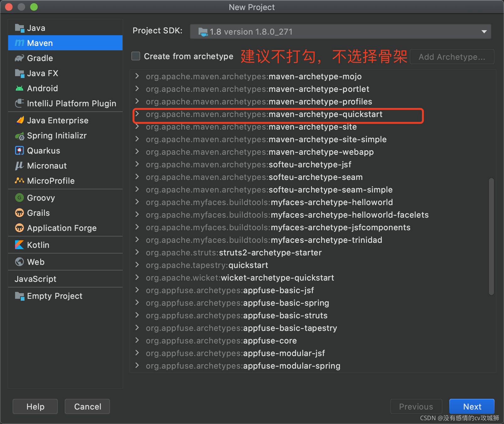504x424 pixels.
Task: Click the Gradle elephant icon
Action: [x=19, y=58]
